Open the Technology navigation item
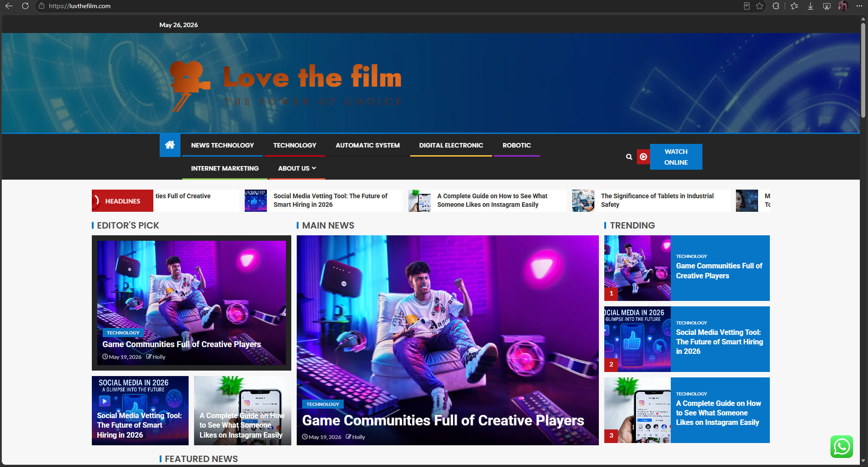Image resolution: width=868 pixels, height=467 pixels. click(294, 145)
